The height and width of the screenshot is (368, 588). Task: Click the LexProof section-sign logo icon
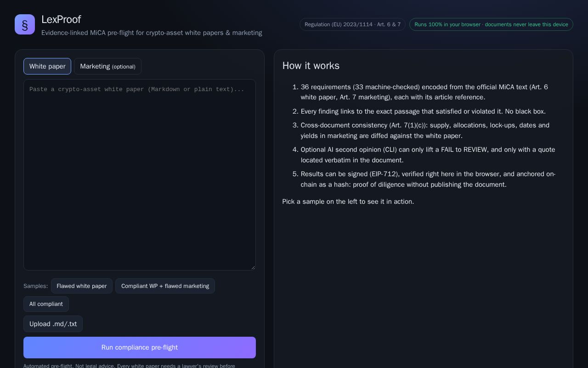(x=25, y=24)
